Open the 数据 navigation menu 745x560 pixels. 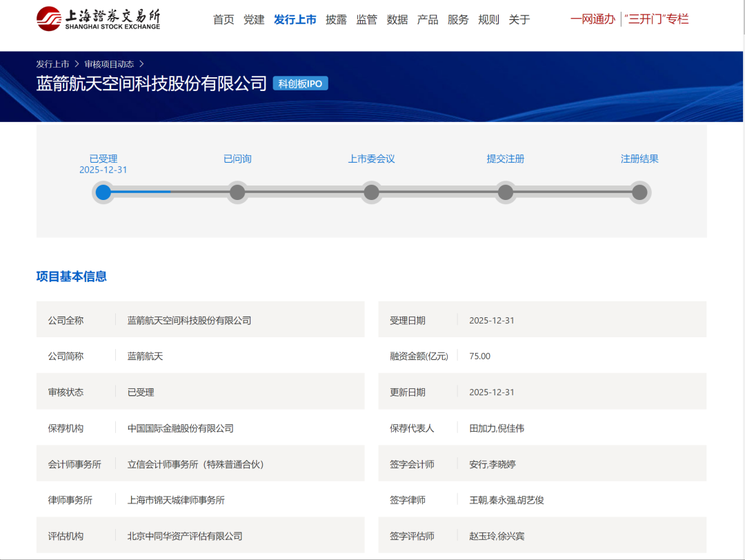pos(397,19)
